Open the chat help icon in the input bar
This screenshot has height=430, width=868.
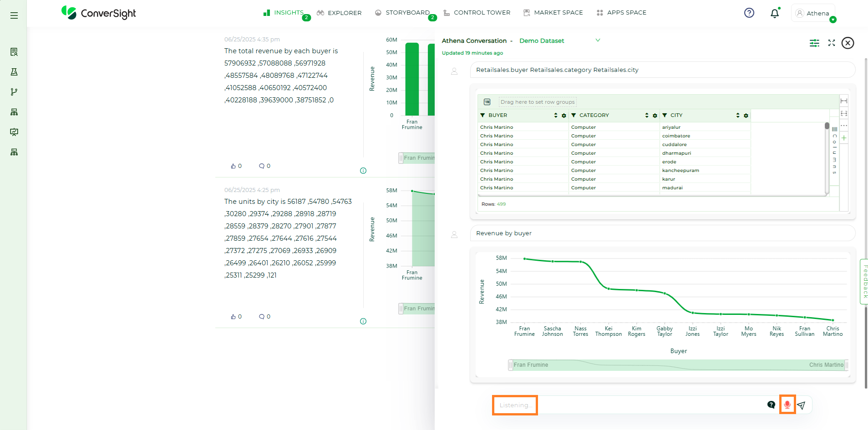[x=771, y=405]
